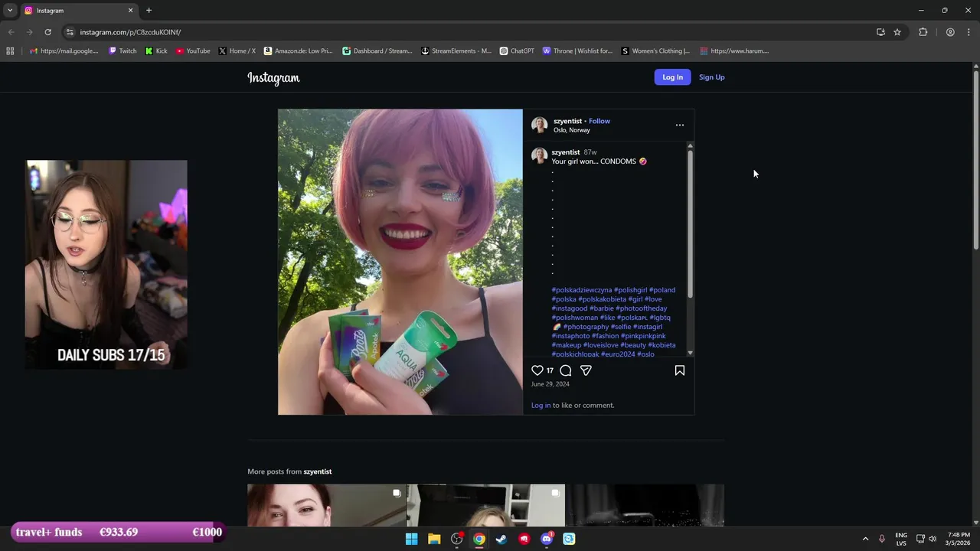Click the Log In button
Viewport: 980px width, 551px height.
click(x=672, y=77)
